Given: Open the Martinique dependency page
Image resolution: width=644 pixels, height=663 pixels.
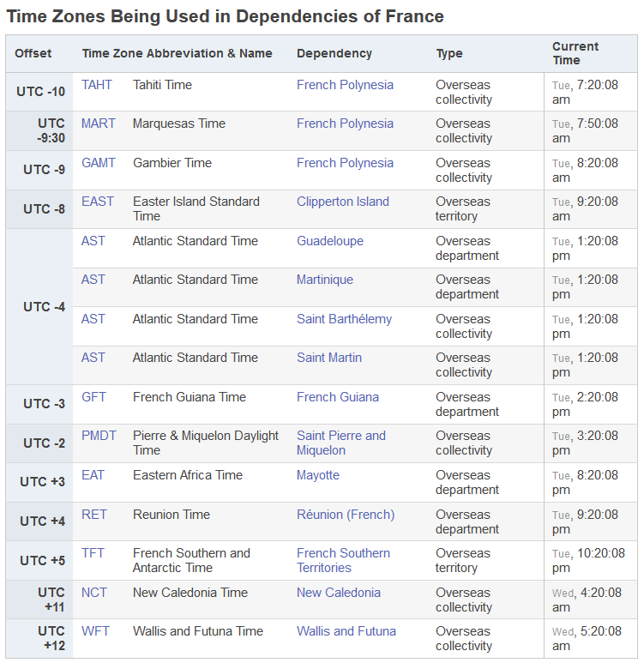Looking at the screenshot, I should [x=324, y=280].
